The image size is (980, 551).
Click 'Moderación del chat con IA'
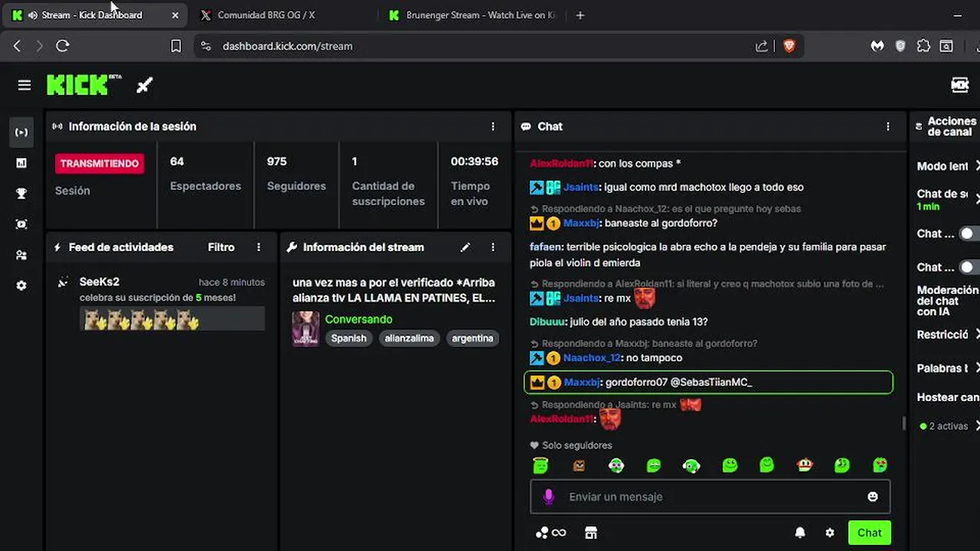[x=948, y=301]
